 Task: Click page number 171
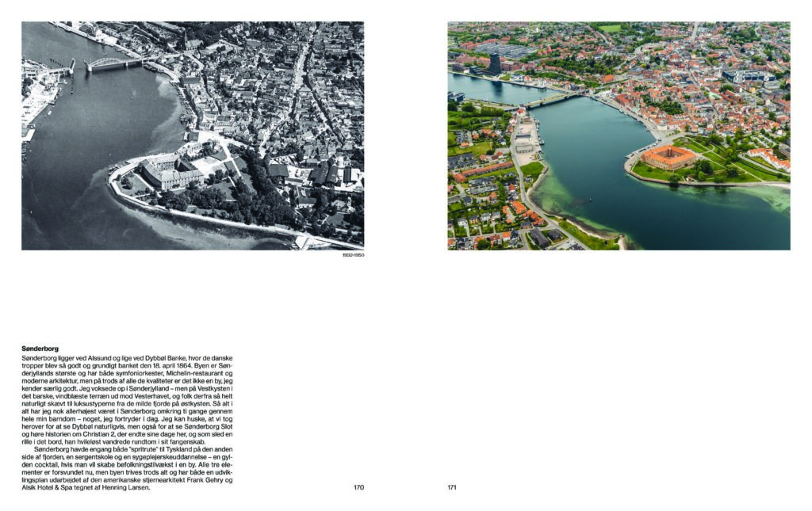[452, 487]
